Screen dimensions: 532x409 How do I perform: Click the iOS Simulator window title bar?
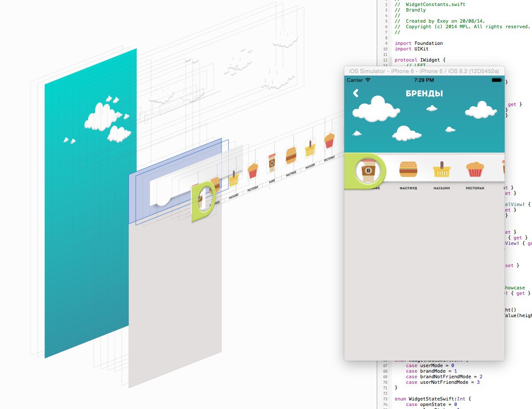tap(424, 71)
